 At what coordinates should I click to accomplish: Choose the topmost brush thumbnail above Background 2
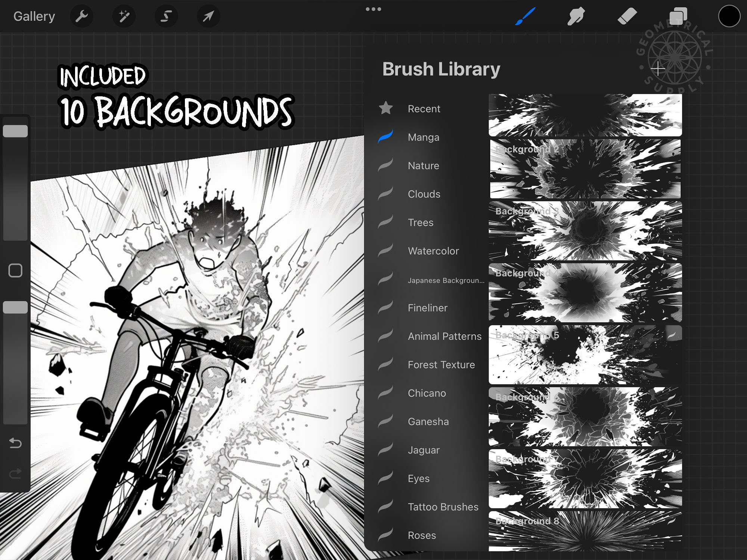[585, 115]
